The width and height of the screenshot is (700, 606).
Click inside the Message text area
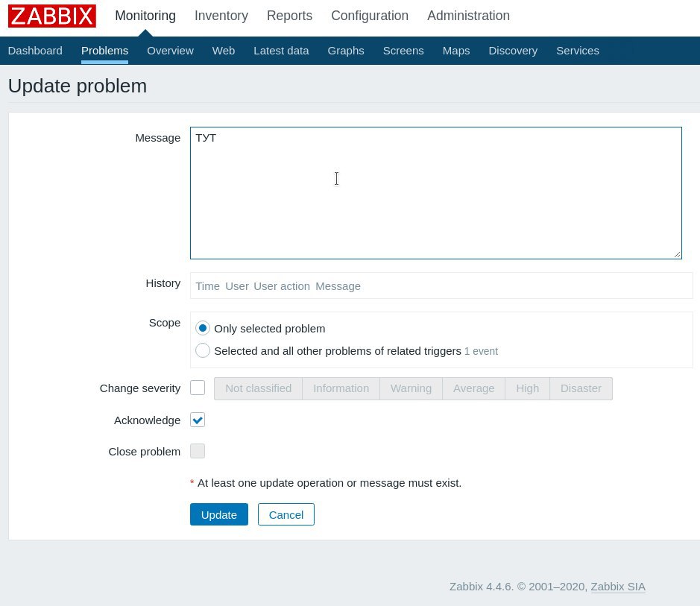(x=435, y=193)
